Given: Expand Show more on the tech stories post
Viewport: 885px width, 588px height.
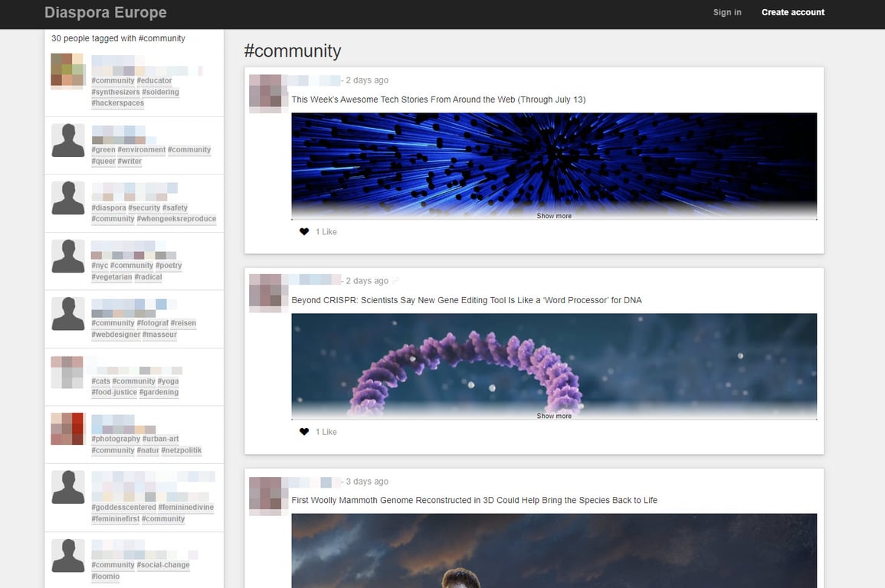Looking at the screenshot, I should [553, 215].
